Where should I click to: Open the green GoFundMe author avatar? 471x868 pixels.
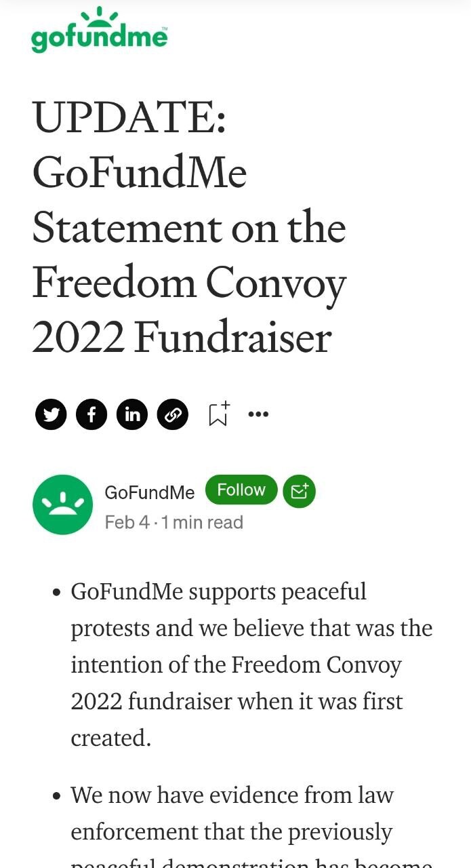tap(62, 505)
